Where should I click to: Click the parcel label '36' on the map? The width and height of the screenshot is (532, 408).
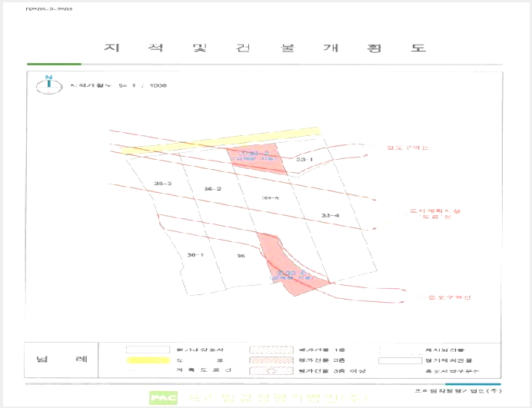pyautogui.click(x=241, y=256)
